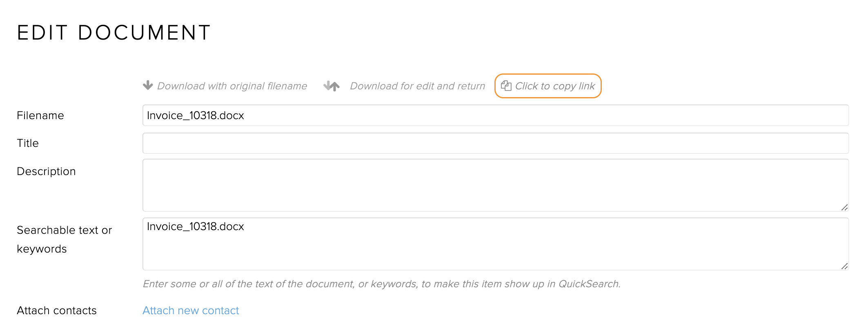
Task: Click the download-and-return double arrow icon
Action: pos(332,86)
